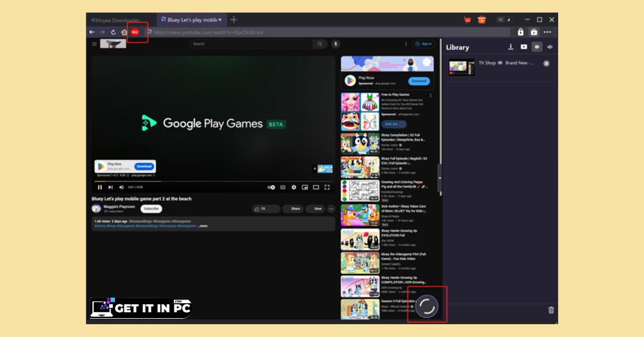Go back using the back arrow
This screenshot has height=337, width=644.
click(92, 32)
